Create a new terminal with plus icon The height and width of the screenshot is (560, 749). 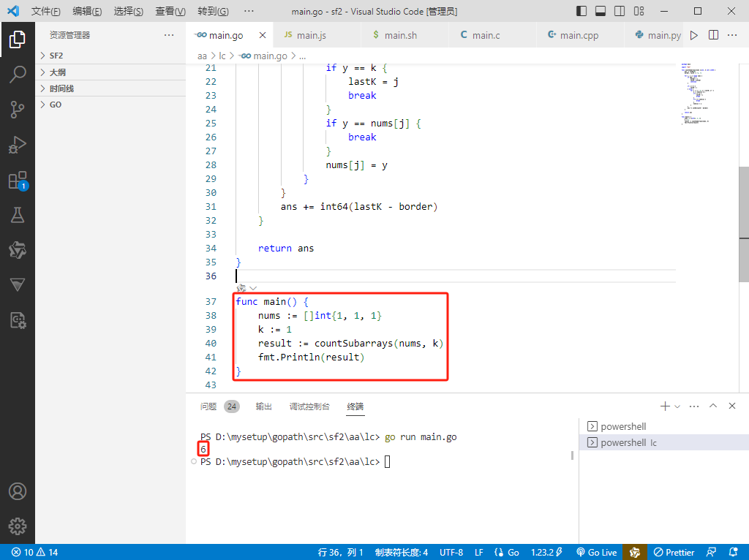(x=664, y=406)
